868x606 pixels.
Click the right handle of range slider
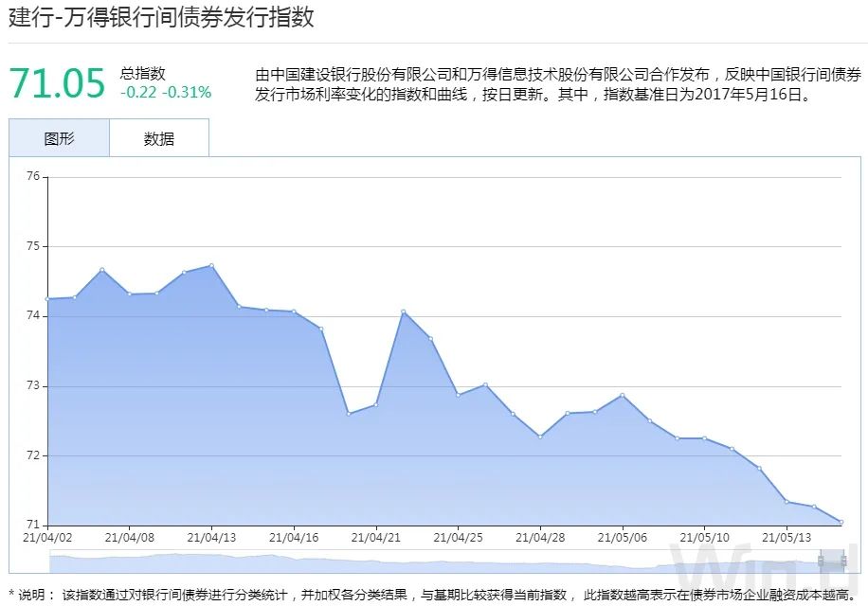pyautogui.click(x=843, y=561)
